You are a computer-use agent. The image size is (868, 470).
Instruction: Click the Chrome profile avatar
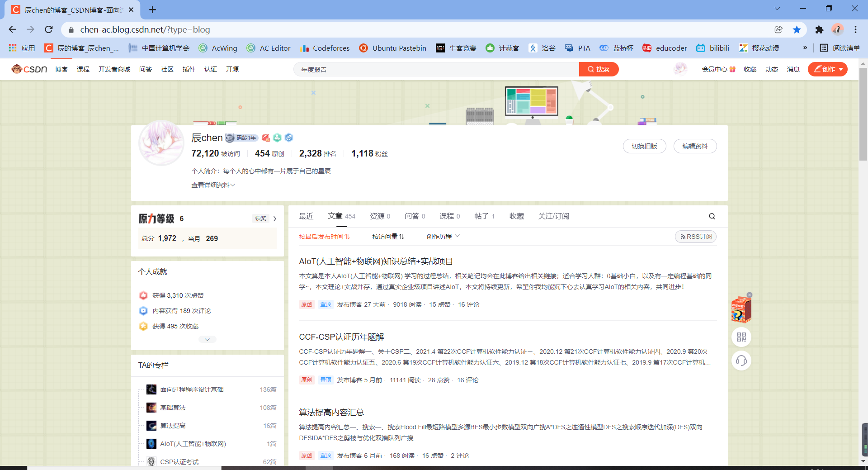[x=837, y=29]
